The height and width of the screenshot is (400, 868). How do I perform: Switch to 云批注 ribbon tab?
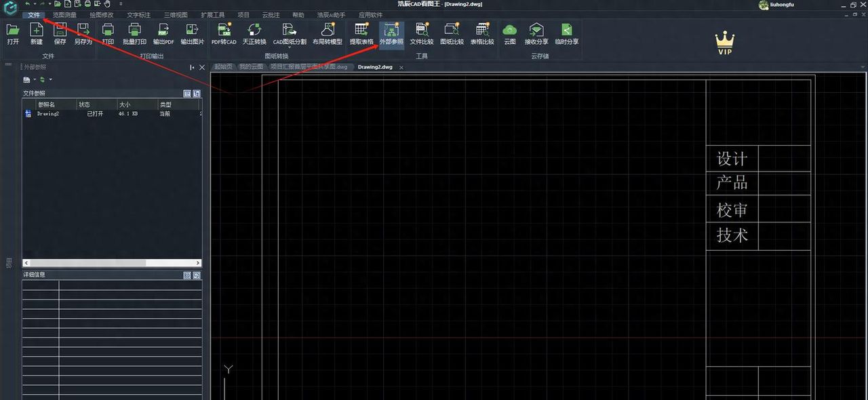pyautogui.click(x=271, y=15)
